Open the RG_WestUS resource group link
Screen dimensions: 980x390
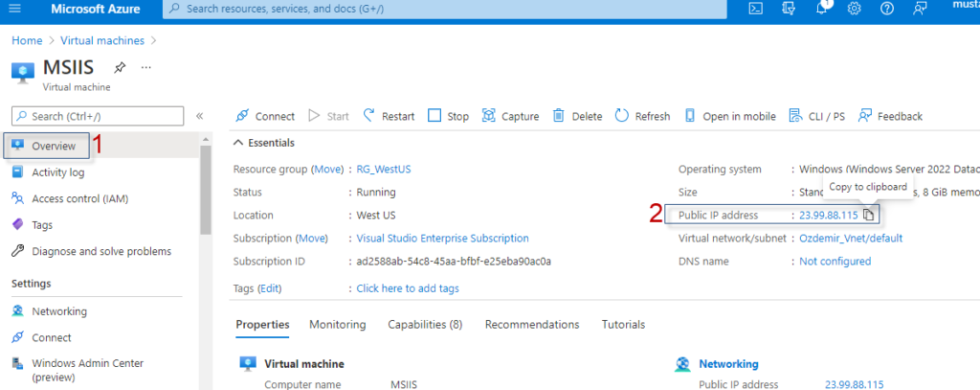383,169
